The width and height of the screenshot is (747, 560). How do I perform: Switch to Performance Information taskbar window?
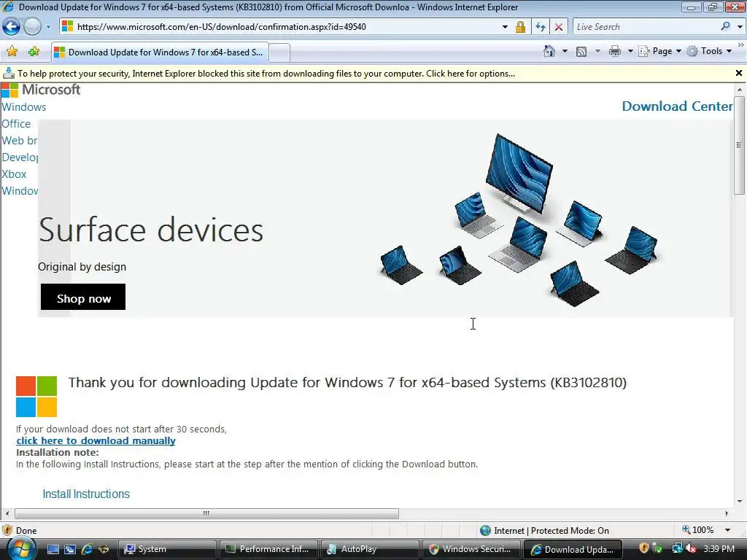(268, 549)
